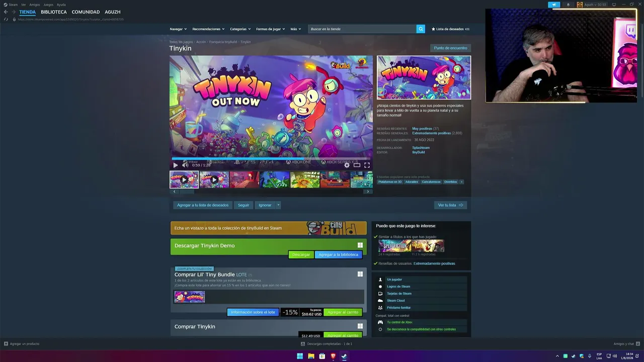The image size is (644, 362).
Task: Open the Ver menu
Action: point(23,5)
